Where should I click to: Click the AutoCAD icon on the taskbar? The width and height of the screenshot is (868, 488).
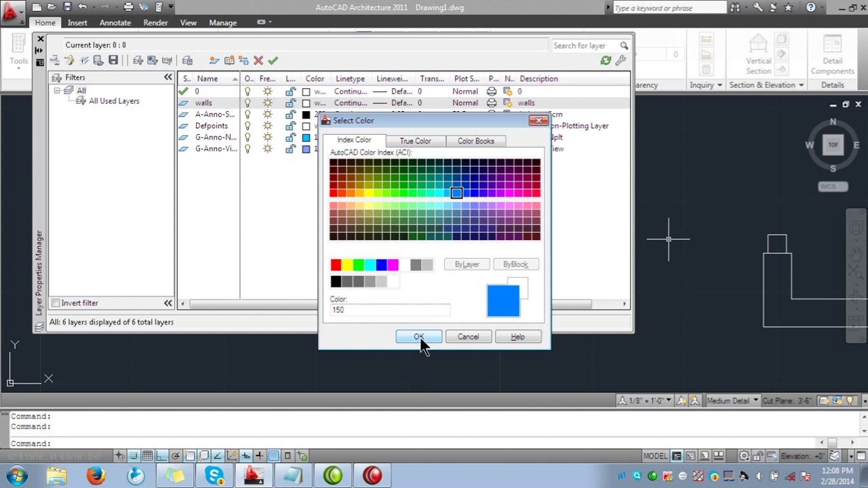254,475
